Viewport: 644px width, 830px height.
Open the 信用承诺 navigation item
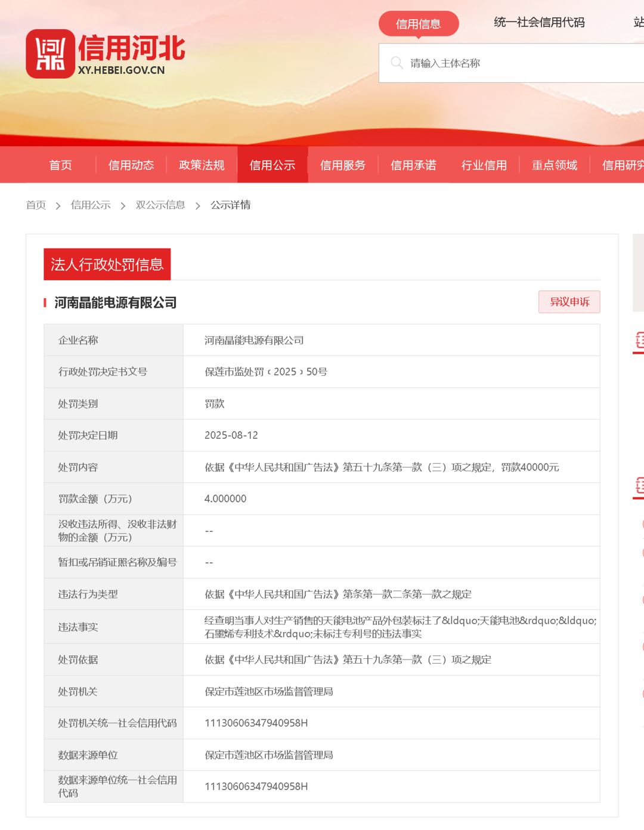coord(413,165)
